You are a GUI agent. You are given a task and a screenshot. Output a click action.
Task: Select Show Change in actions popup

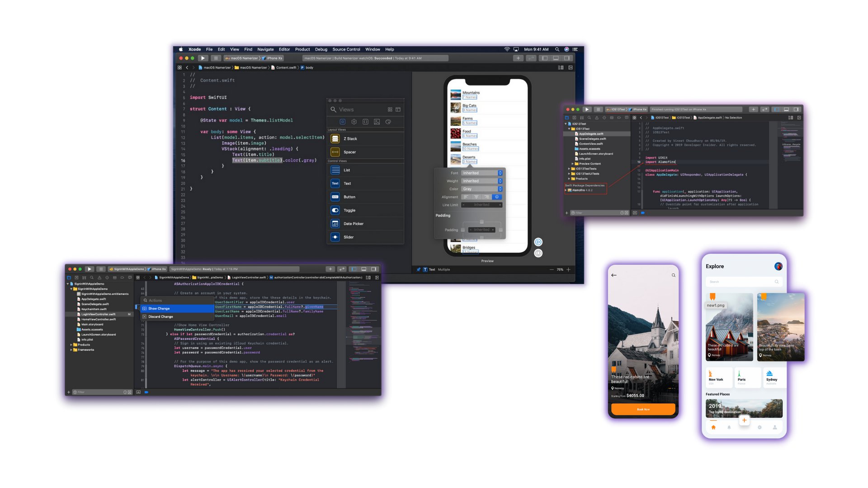159,309
